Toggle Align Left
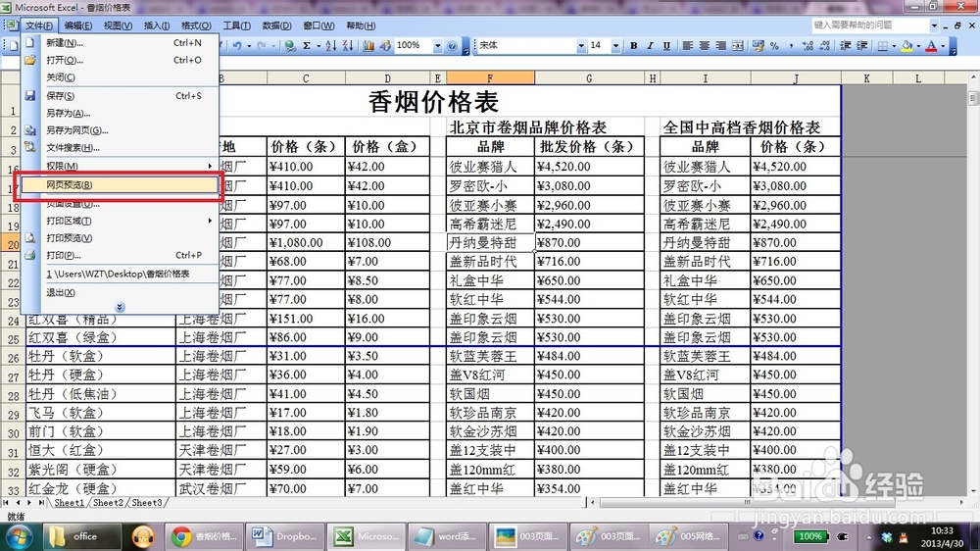Viewport: 980px width, 551px height. [x=688, y=46]
